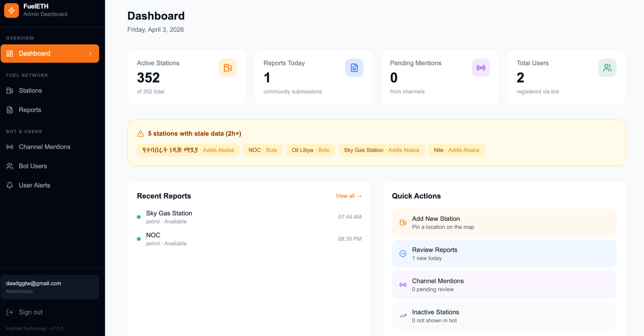Click the User Alerts bell icon
This screenshot has width=644, height=336.
pyautogui.click(x=10, y=185)
